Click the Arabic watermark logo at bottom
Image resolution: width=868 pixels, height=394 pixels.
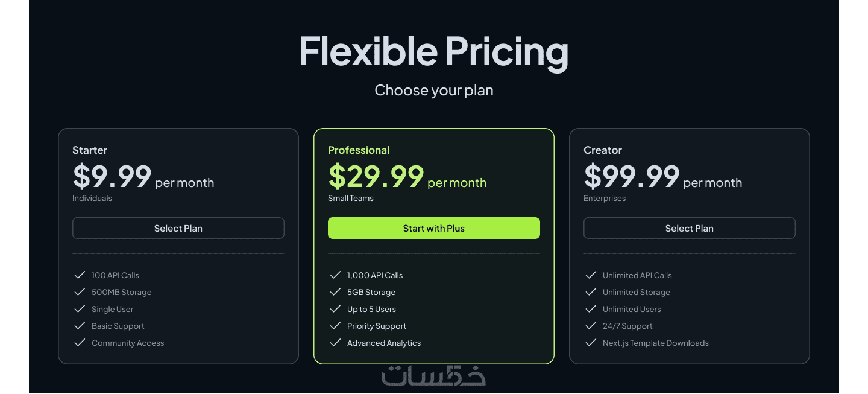pos(433,375)
